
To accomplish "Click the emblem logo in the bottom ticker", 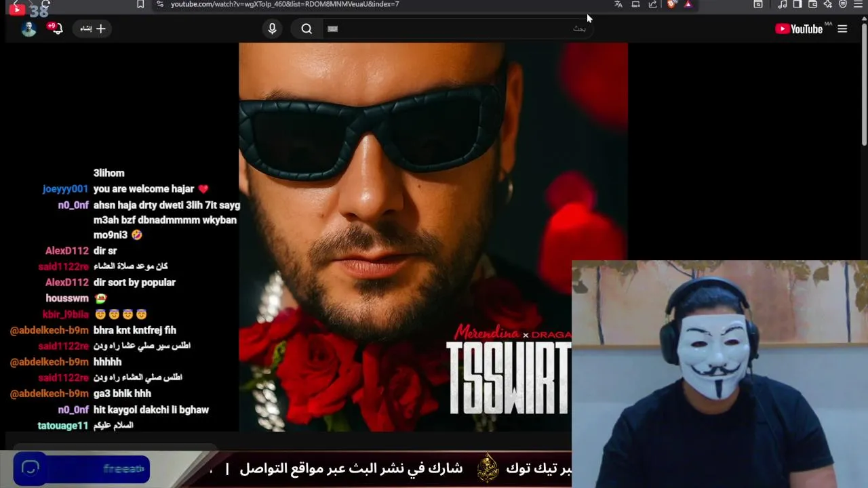I will (x=488, y=468).
